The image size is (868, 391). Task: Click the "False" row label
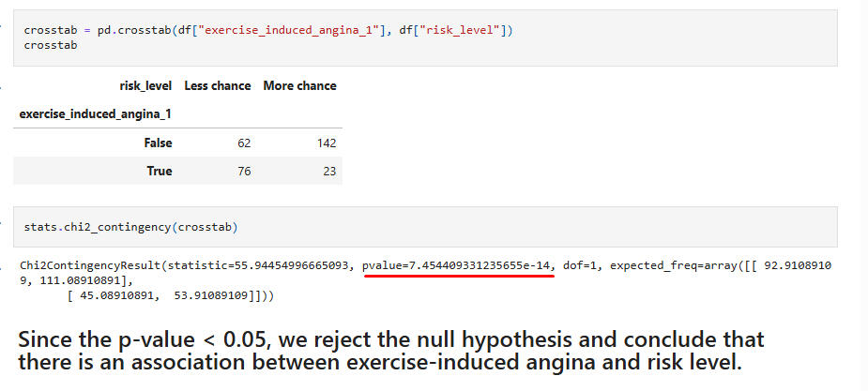coord(157,143)
